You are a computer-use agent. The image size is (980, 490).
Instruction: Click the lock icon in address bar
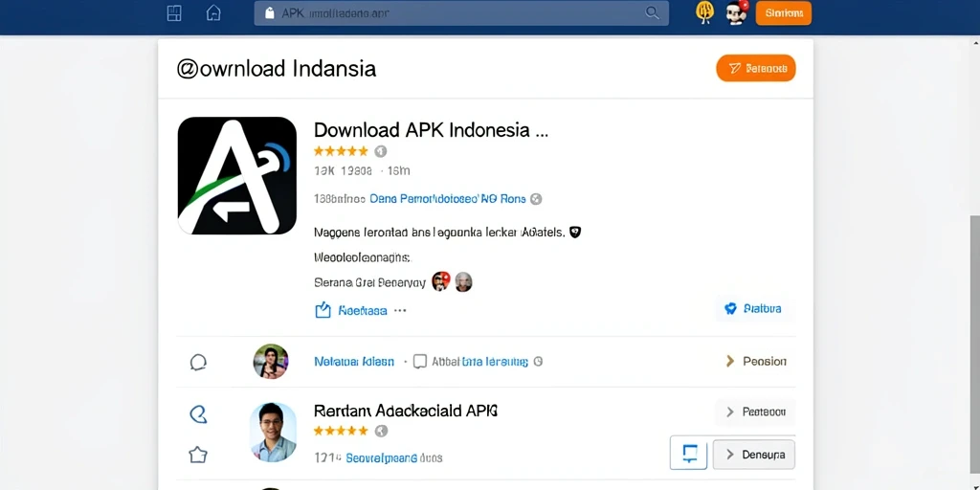tap(270, 13)
